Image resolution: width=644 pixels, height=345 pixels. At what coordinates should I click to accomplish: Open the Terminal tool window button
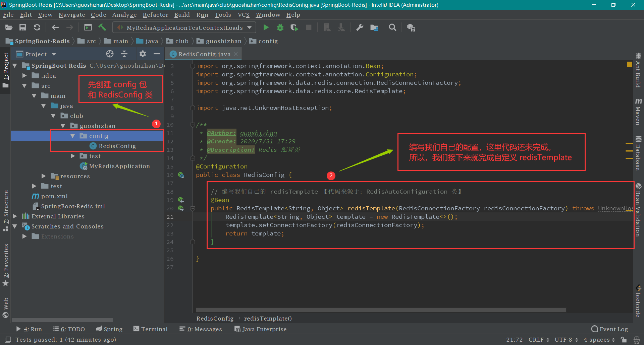[150, 329]
